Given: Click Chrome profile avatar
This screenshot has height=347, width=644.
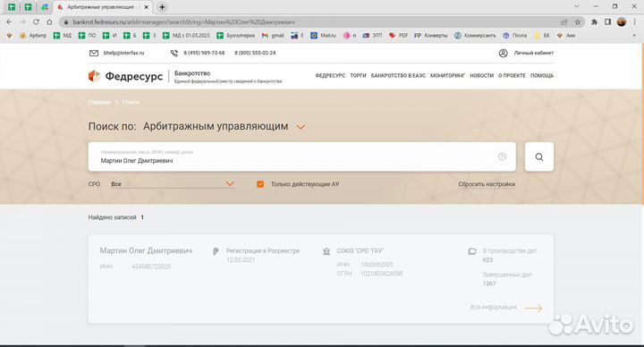Looking at the screenshot, I should [x=622, y=21].
